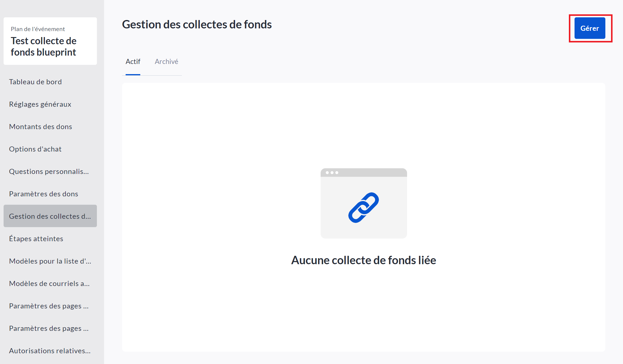Open Étapes atteintes section

point(36,239)
